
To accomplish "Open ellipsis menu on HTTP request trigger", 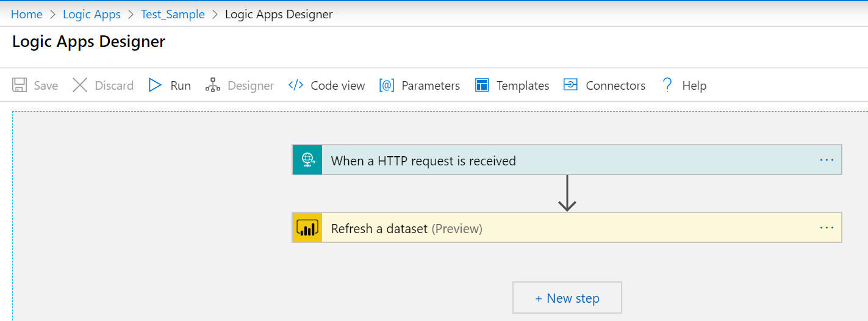I will pos(827,160).
